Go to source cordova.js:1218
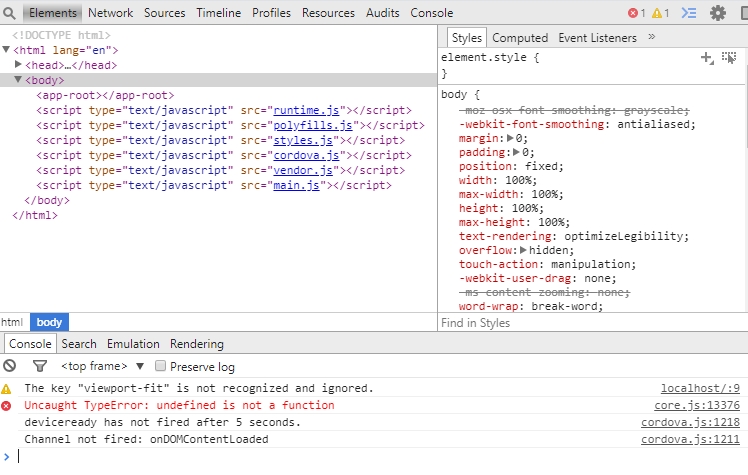 (690, 423)
